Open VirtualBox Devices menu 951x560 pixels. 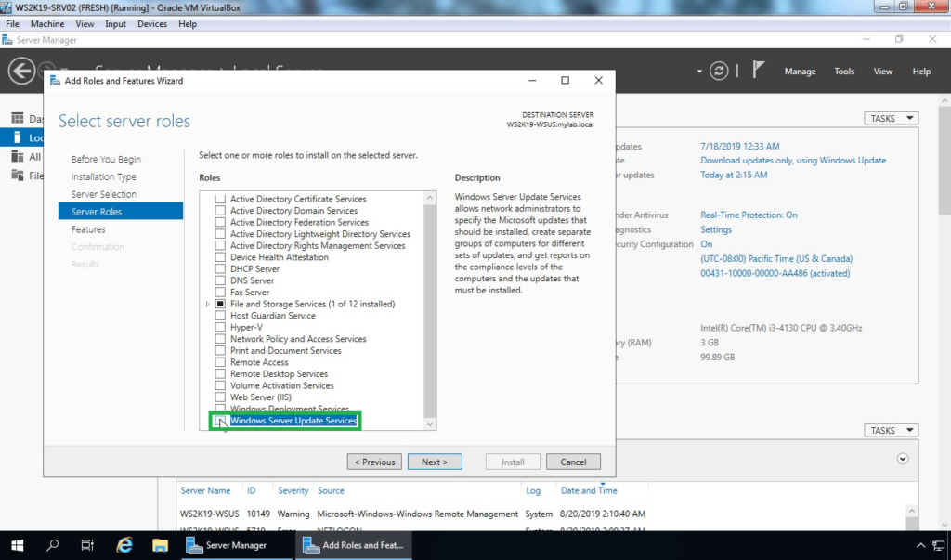[x=152, y=23]
